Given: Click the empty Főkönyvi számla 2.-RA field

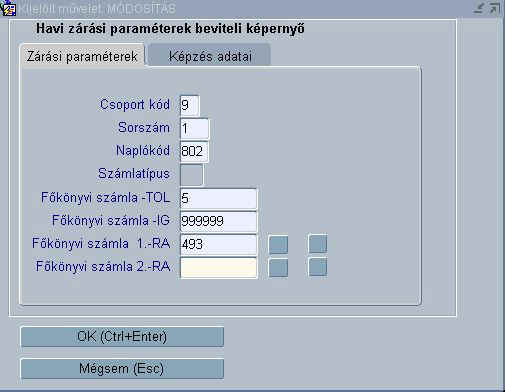Looking at the screenshot, I should (218, 267).
